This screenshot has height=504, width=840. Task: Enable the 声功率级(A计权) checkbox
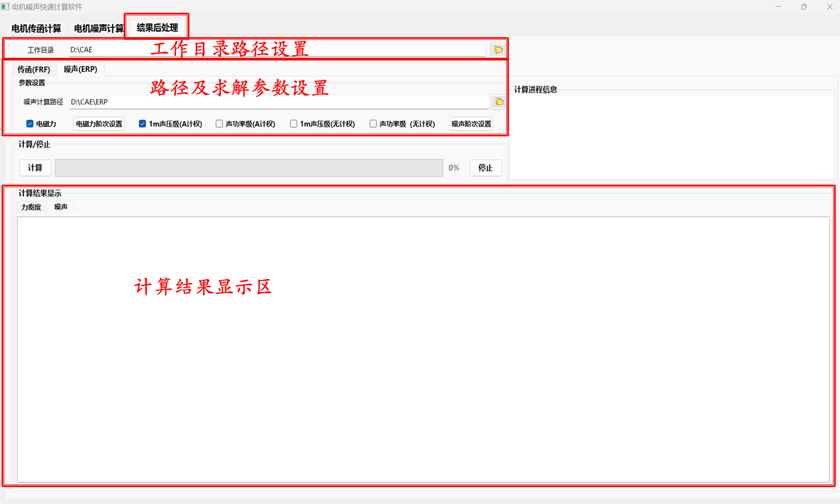[x=219, y=124]
